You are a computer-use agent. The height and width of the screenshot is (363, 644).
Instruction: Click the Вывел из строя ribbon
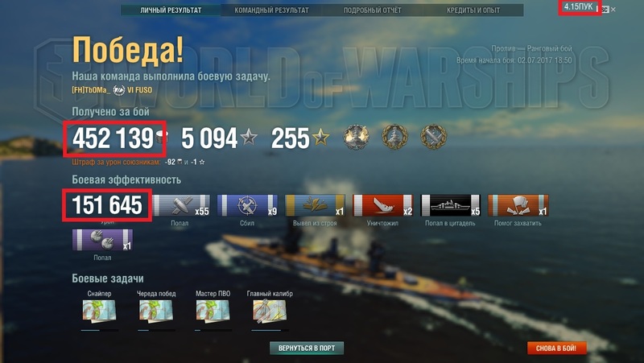click(315, 205)
